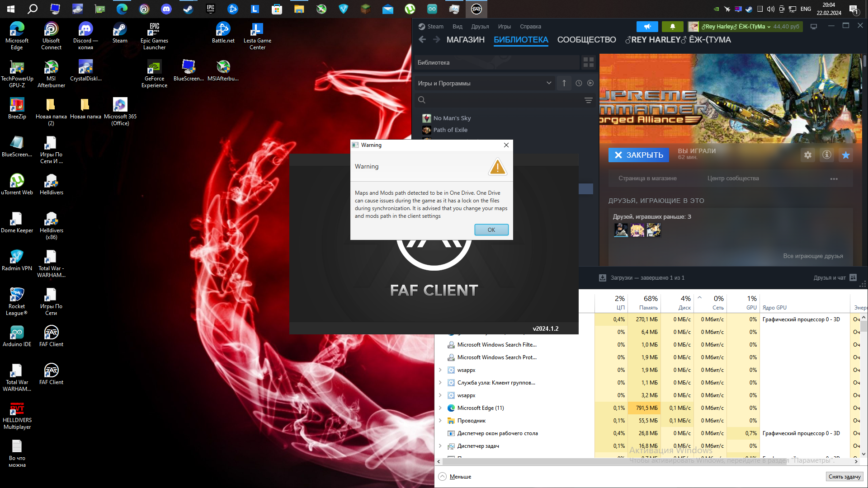Image resolution: width=868 pixels, height=488 pixels.
Task: Go back with Steam back arrow
Action: [422, 40]
